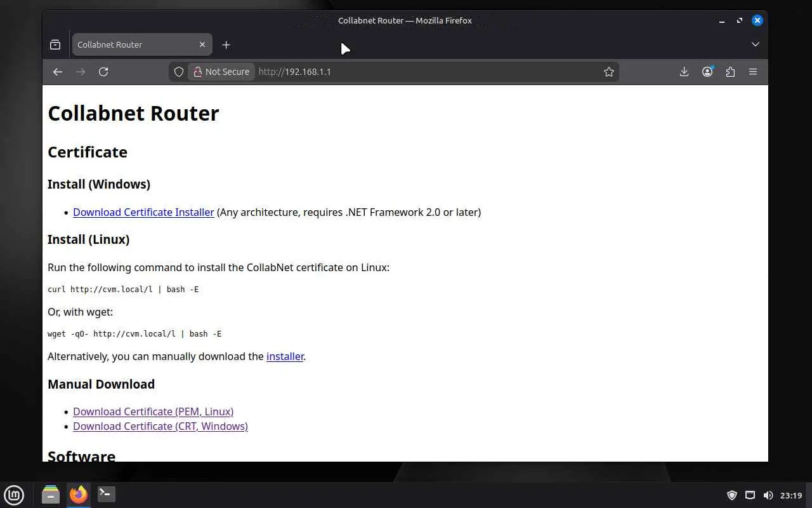Select the Collabnet Router tab
Viewport: 812px width, 508px height.
tap(142, 44)
